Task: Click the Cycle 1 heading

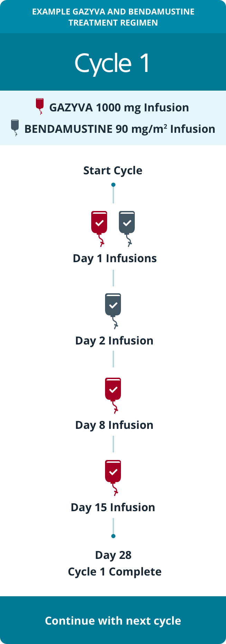Action: point(113,63)
